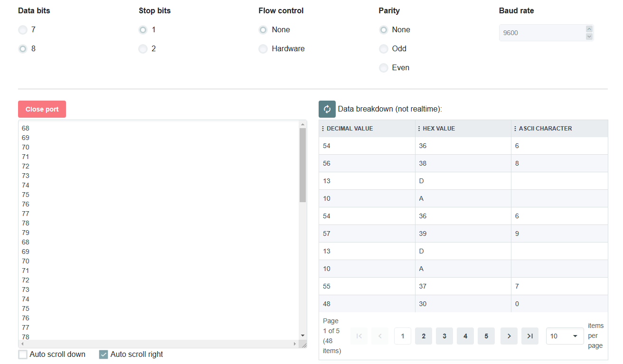Switch to page 3 of breakdown
Viewport: 623px width, 364px height.
coord(444,336)
